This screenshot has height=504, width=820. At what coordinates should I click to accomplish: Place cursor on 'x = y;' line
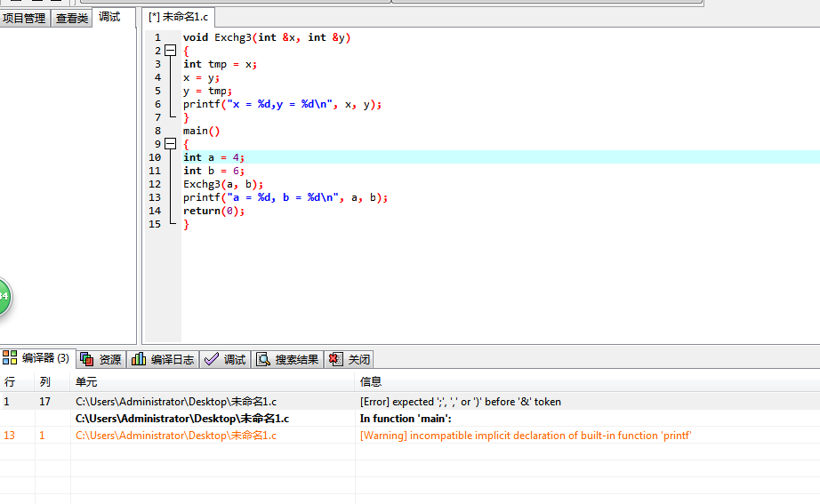pyautogui.click(x=201, y=78)
